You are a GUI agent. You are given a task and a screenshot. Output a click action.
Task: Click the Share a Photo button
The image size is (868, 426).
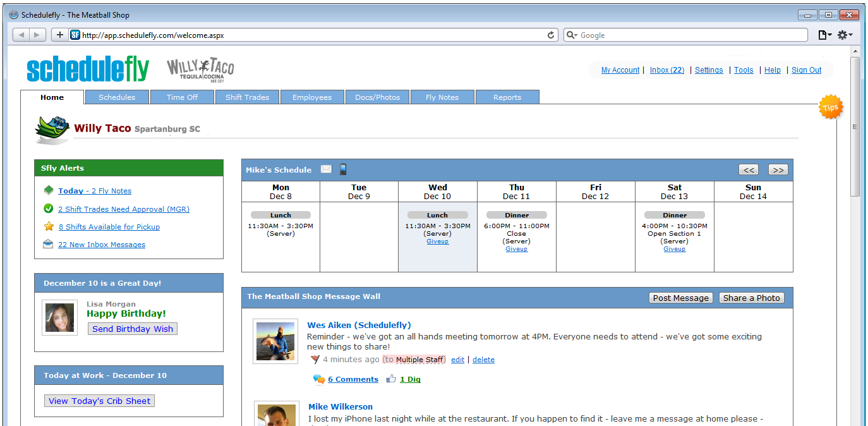pos(752,298)
